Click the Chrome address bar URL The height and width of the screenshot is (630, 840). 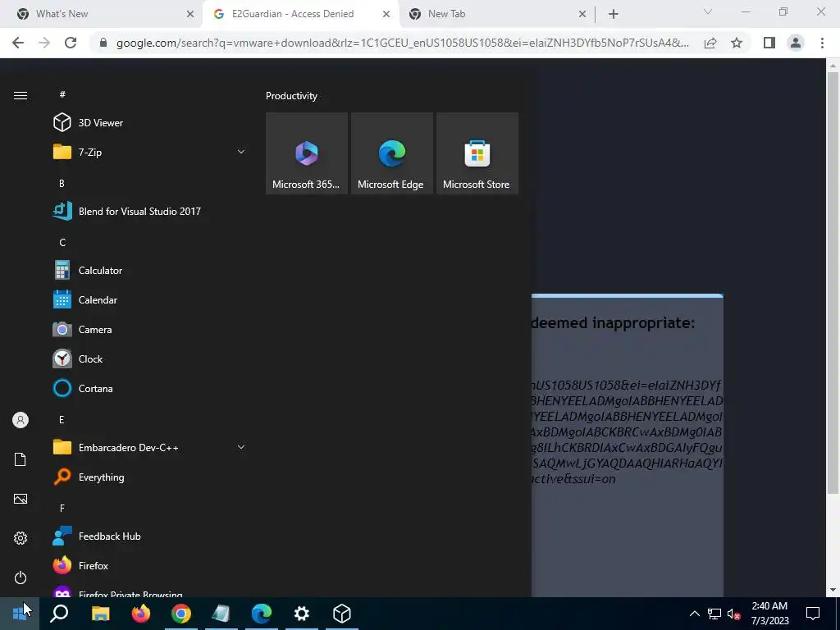402,43
